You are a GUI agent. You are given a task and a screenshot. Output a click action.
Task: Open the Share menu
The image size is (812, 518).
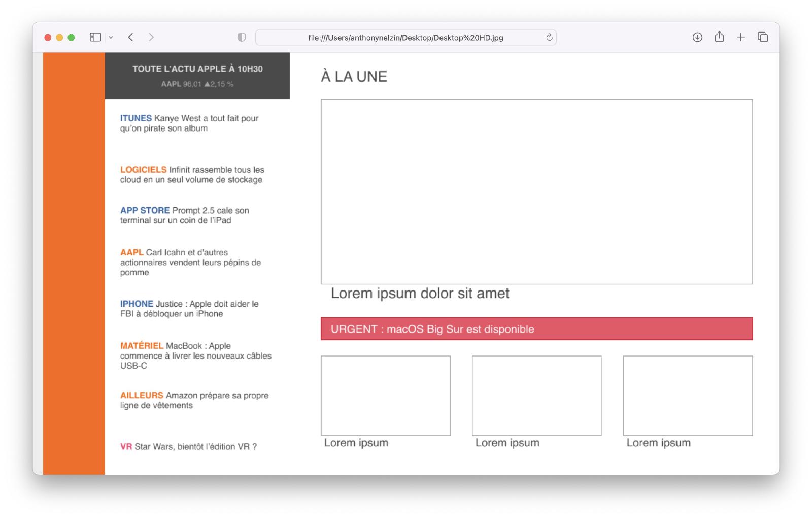coord(719,37)
